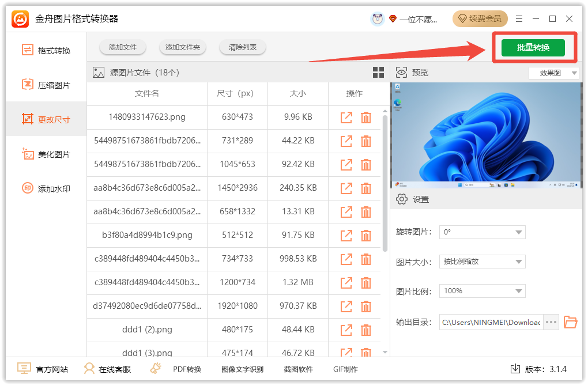
Task: Expand the 效果图 preview mode dropdown
Action: click(x=553, y=73)
